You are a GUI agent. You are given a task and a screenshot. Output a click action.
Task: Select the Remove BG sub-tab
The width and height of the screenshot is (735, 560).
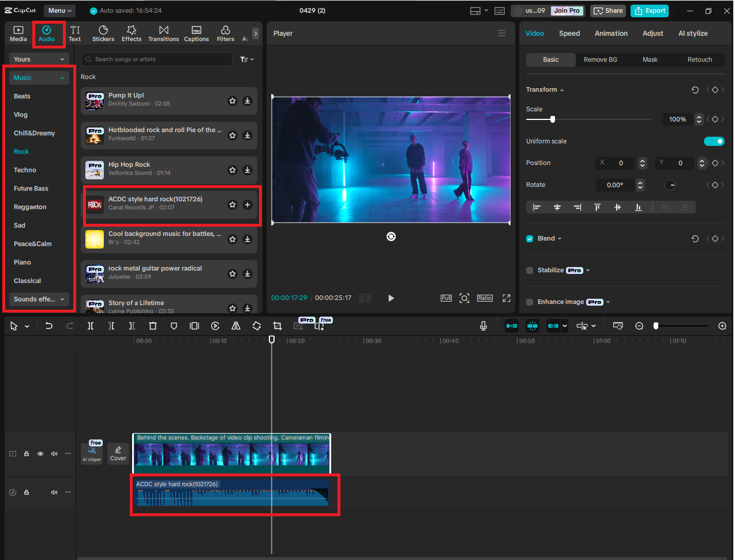(x=601, y=60)
